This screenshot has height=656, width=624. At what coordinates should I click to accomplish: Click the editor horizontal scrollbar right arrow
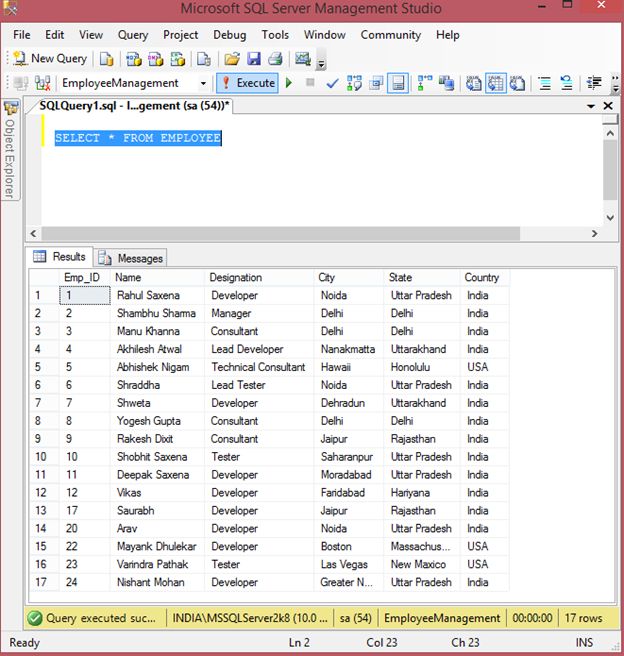click(594, 234)
